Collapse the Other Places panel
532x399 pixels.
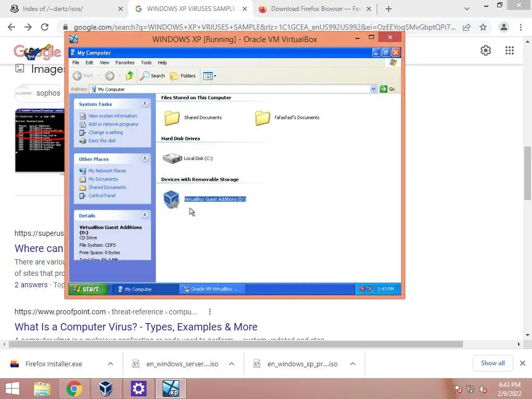coord(145,158)
